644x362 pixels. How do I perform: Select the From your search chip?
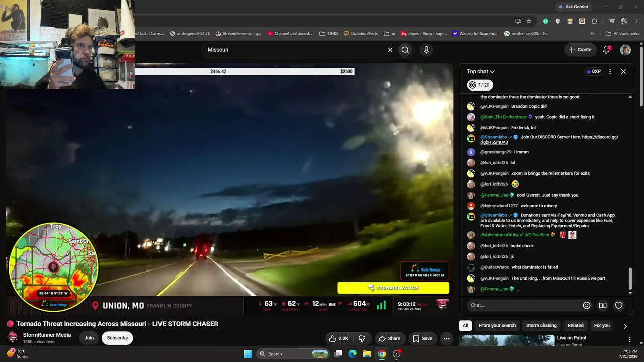tap(497, 326)
